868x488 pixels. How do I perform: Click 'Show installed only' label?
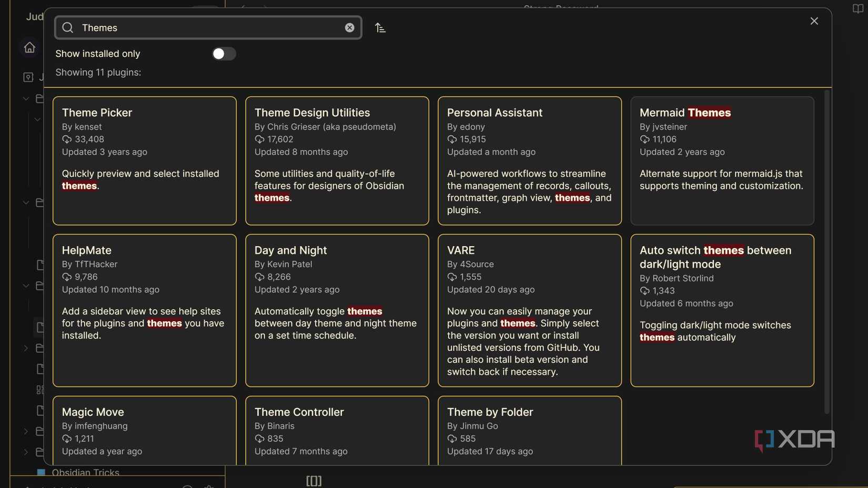98,54
